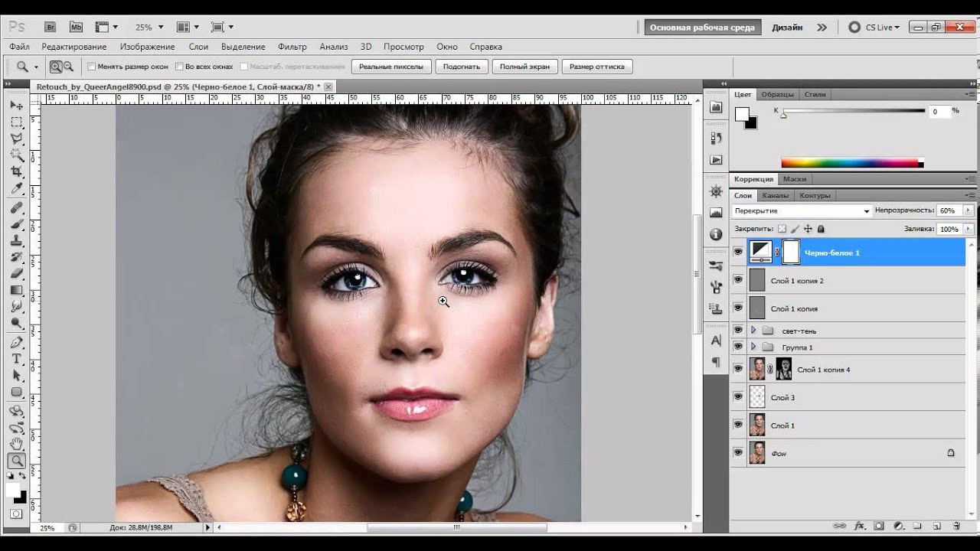
Task: Select the Eyedropper tool
Action: [x=16, y=189]
